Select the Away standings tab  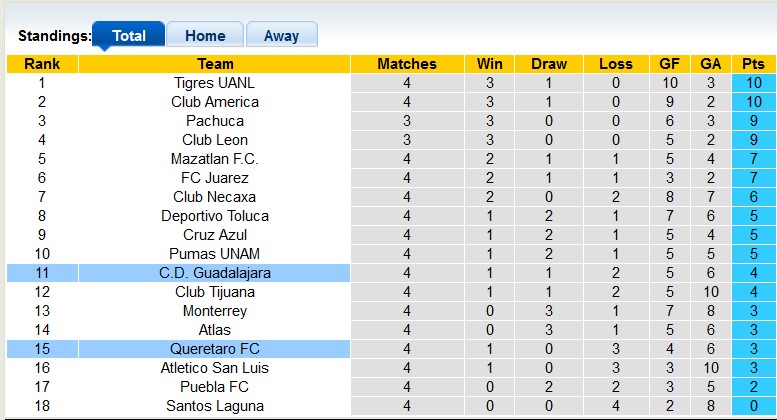281,36
